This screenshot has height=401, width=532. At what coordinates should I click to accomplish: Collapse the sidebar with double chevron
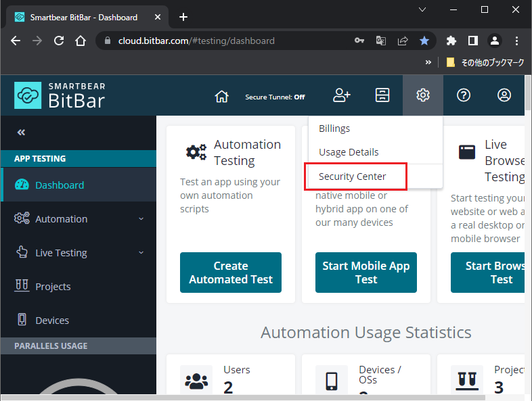(21, 132)
